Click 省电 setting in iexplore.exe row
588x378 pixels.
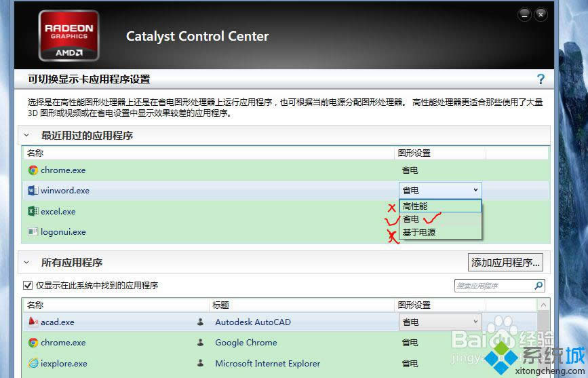coord(410,363)
